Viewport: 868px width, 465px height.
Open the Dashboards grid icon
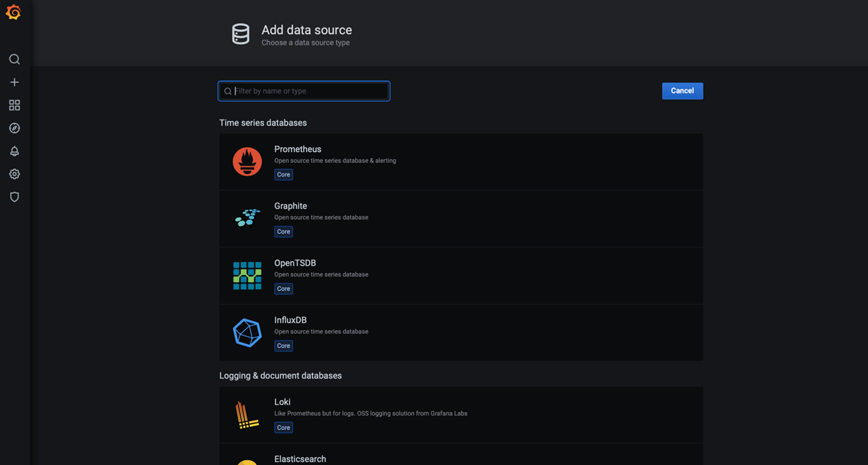click(x=14, y=105)
